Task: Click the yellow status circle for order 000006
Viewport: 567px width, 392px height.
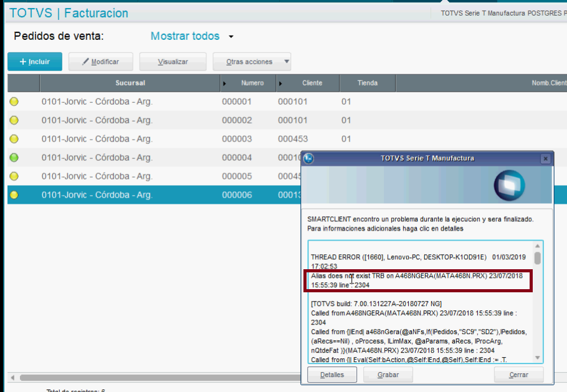Action: 14,195
